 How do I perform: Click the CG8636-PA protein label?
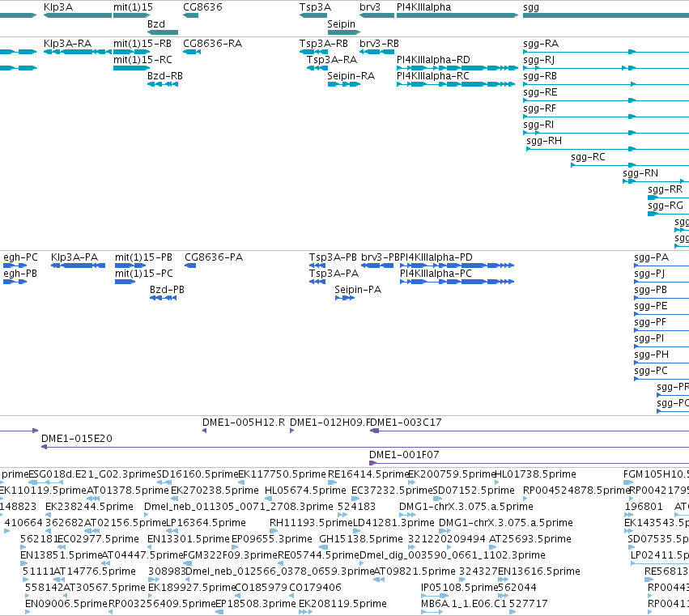[214, 257]
